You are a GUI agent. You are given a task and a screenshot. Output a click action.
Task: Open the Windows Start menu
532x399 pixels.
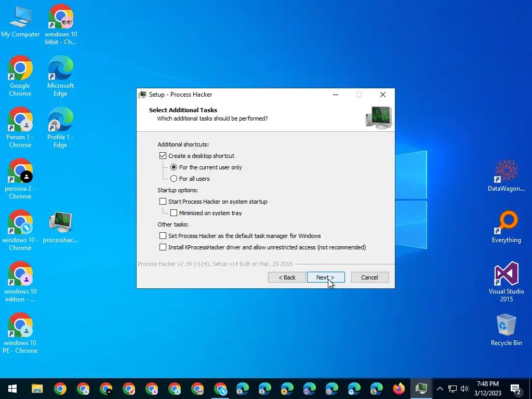tap(12, 389)
